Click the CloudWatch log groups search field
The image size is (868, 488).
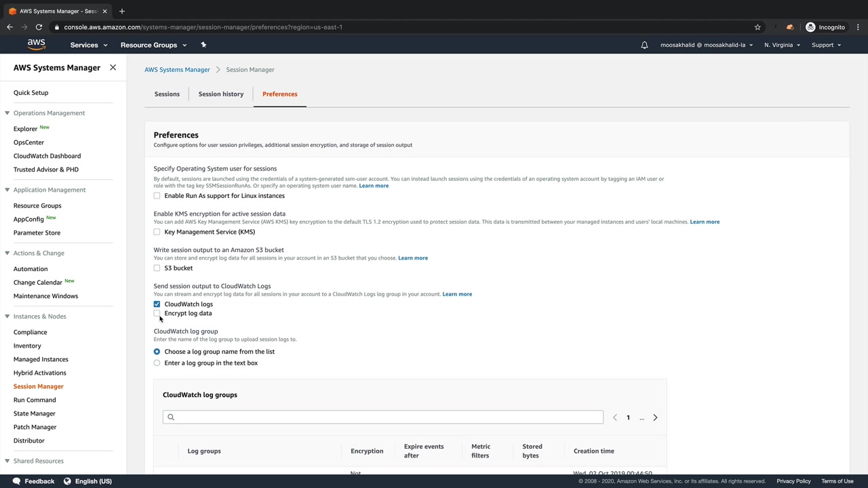click(x=383, y=418)
